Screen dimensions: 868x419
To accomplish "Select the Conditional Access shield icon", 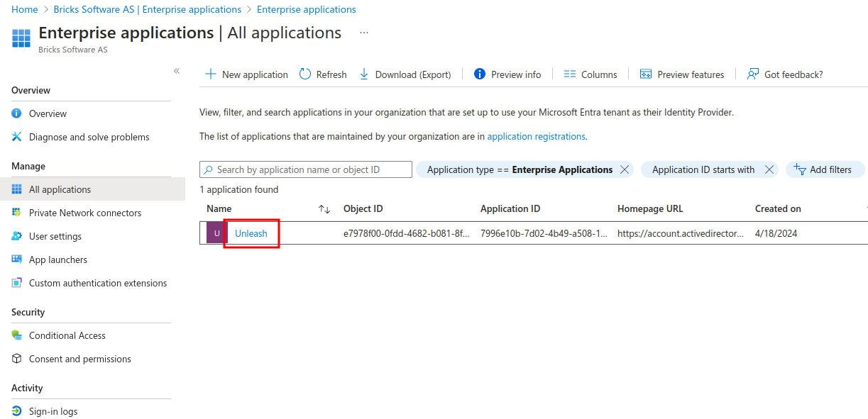I will (18, 335).
